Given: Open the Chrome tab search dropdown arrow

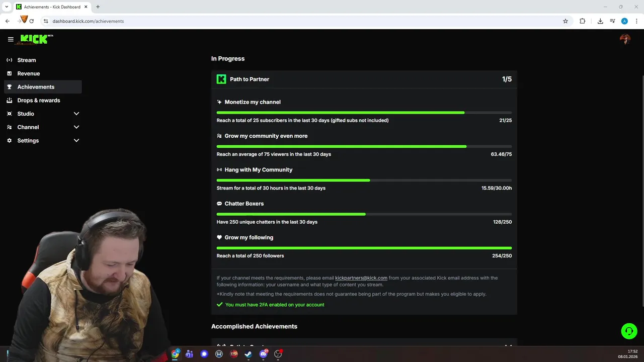Looking at the screenshot, I should click(x=7, y=7).
